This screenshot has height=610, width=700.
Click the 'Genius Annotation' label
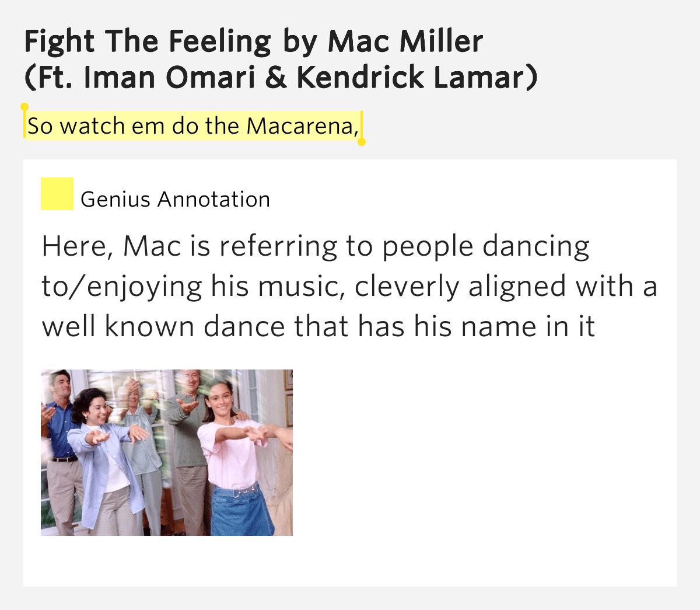pos(175,200)
